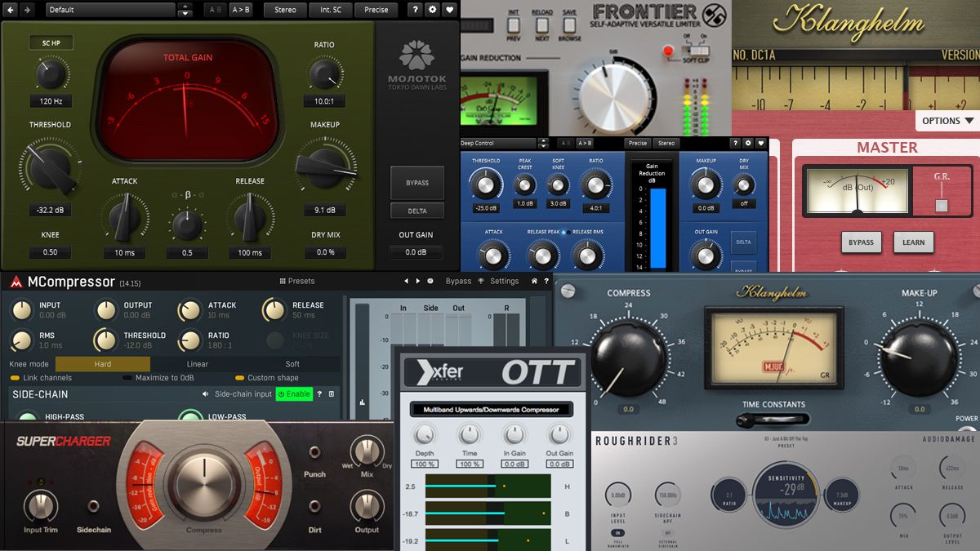Click the help question mark in Molotok toolbar
Screen dimensions: 980x551
[416, 9]
